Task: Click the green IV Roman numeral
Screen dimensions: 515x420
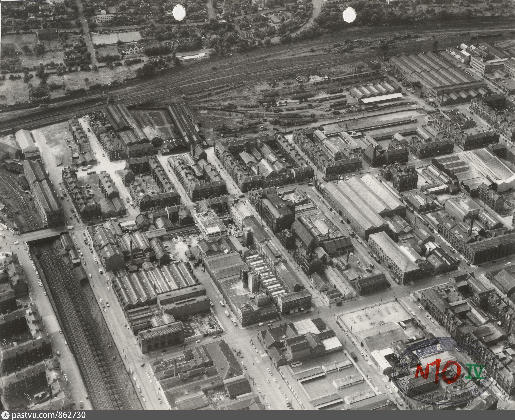Action: point(476,371)
